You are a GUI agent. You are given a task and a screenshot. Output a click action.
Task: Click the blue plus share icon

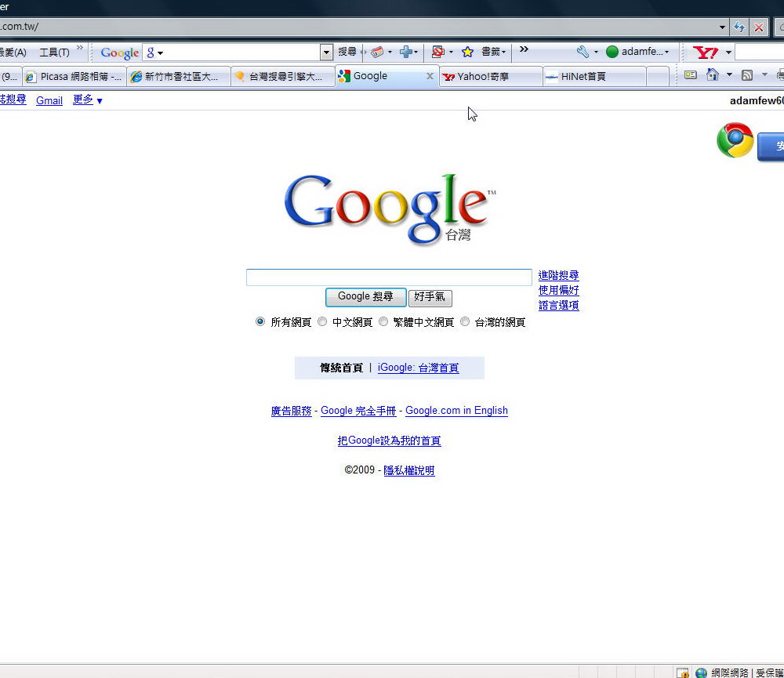(x=406, y=52)
